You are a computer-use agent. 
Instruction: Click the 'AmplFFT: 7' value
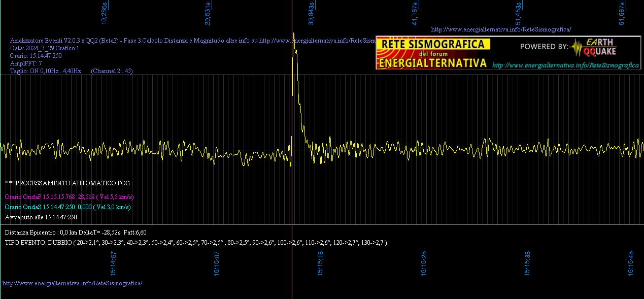[26, 63]
